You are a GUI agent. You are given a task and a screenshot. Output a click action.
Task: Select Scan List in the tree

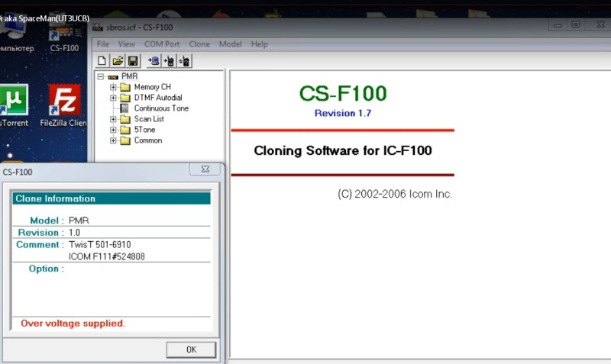point(149,119)
